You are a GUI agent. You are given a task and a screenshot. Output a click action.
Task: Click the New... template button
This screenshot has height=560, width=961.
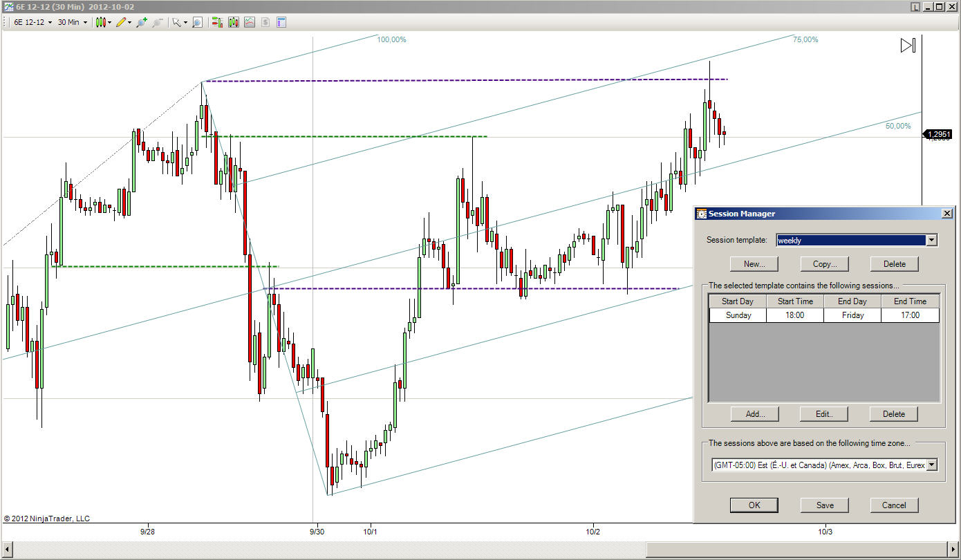754,264
